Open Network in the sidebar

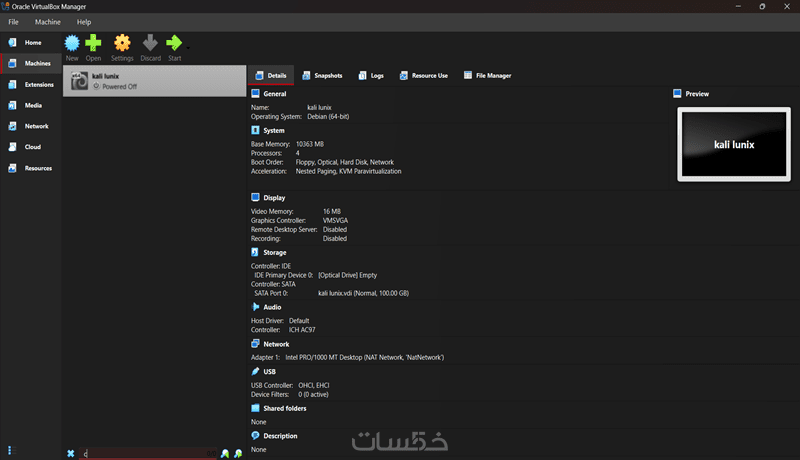(31, 126)
